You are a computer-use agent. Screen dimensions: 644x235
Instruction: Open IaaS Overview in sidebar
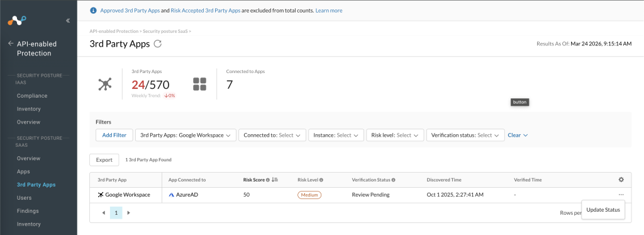coord(29,122)
